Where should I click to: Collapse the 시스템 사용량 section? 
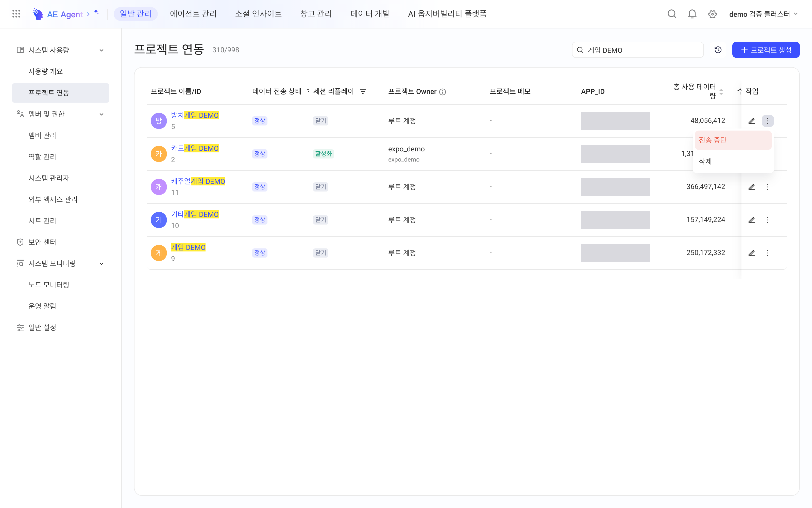[101, 50]
